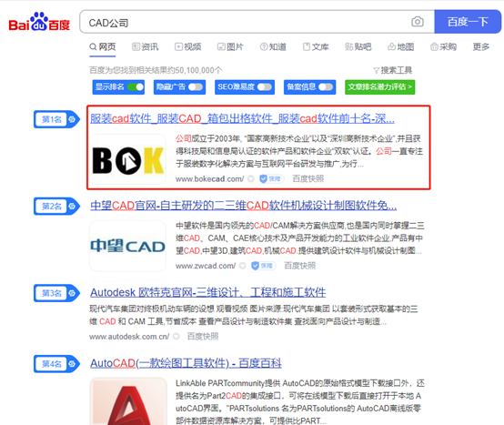Click the 百度一下 search button
This screenshot has width=504, height=425.
click(468, 22)
